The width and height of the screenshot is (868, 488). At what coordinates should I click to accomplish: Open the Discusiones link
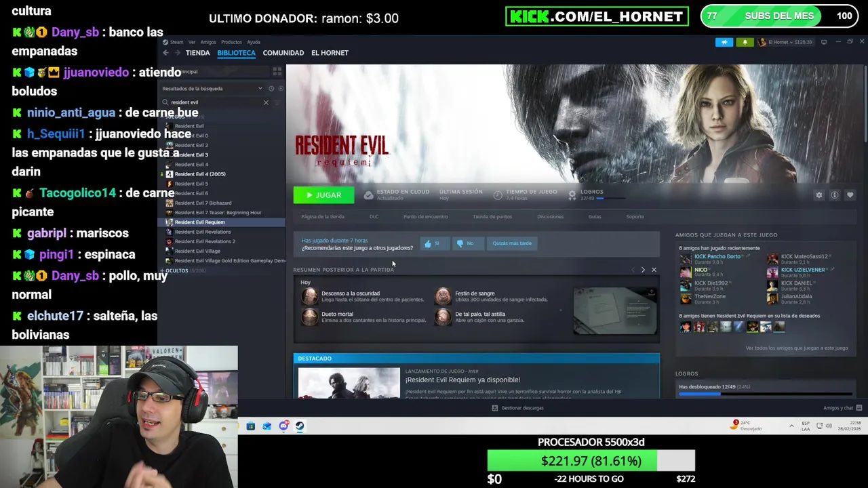(x=550, y=217)
